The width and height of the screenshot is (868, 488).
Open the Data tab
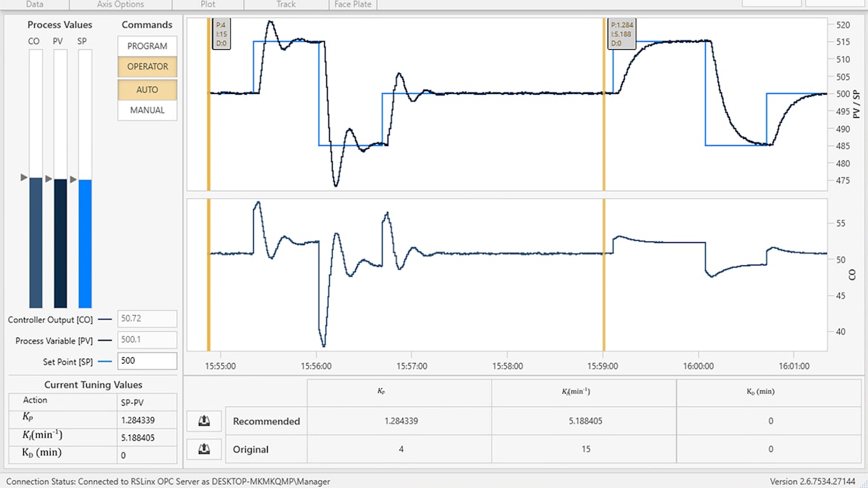35,4
